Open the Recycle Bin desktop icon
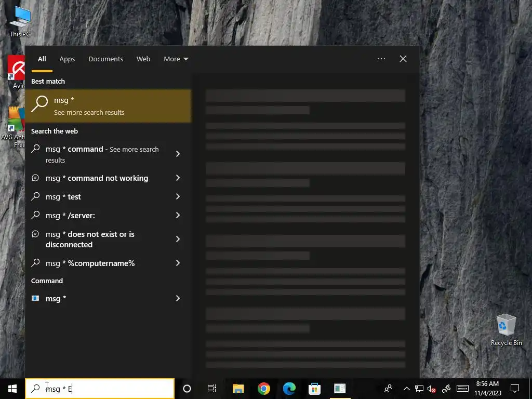532x399 pixels. click(x=506, y=329)
